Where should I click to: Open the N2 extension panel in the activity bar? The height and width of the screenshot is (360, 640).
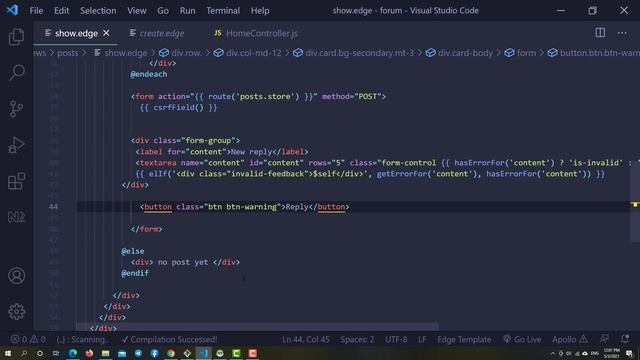point(16,217)
